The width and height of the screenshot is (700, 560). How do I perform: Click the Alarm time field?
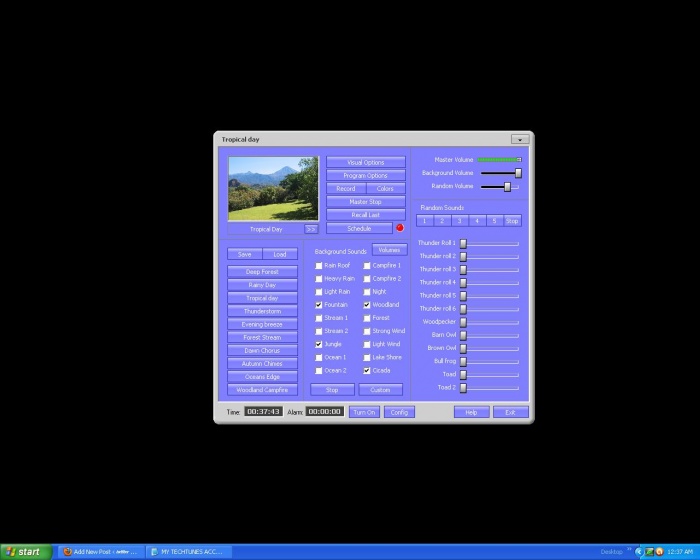tap(325, 412)
